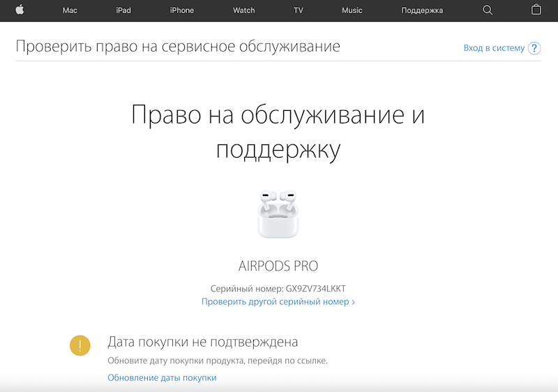Open the Поддержка support menu

422,10
